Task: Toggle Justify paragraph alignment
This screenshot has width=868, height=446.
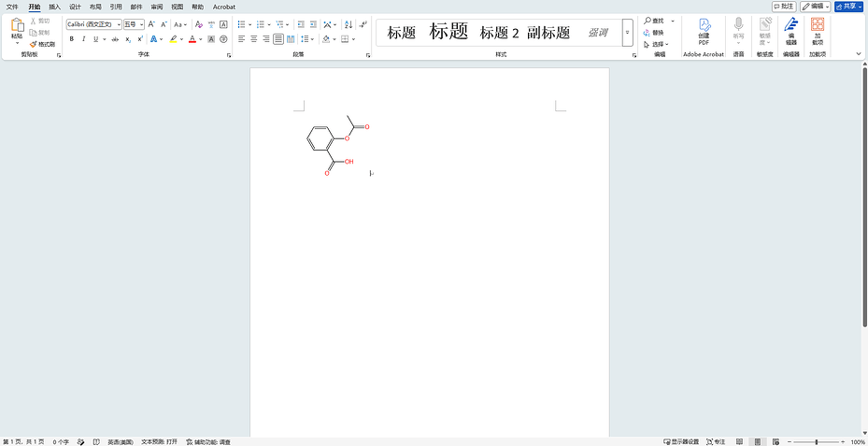Action: pyautogui.click(x=278, y=39)
